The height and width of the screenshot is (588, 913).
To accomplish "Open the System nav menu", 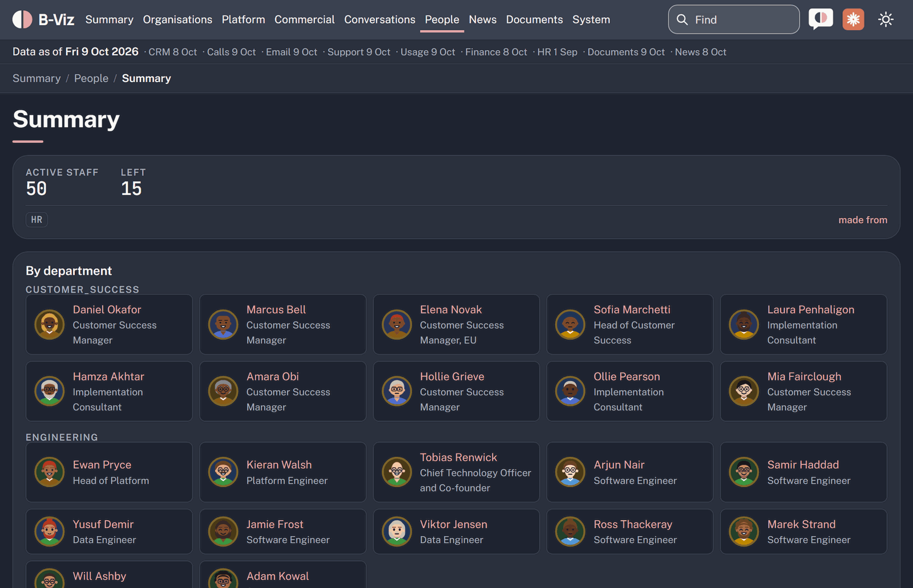I will click(591, 19).
